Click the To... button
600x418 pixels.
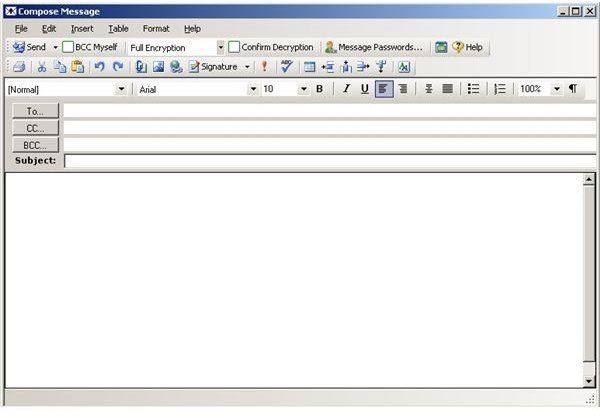point(36,111)
